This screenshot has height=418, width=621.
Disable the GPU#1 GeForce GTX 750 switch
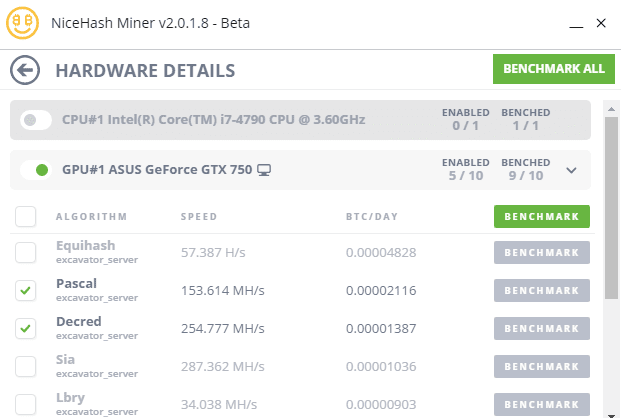tap(36, 170)
